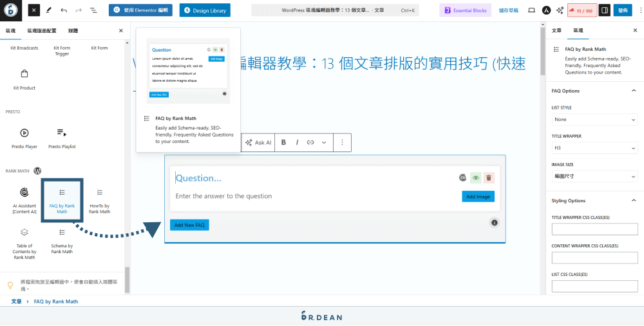Open the command palette title bar

(x=335, y=10)
